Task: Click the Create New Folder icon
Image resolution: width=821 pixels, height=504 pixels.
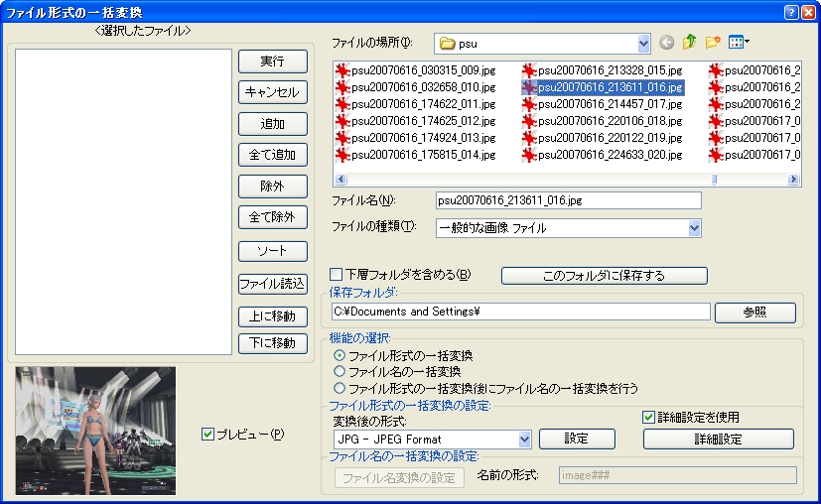Action: coord(712,43)
